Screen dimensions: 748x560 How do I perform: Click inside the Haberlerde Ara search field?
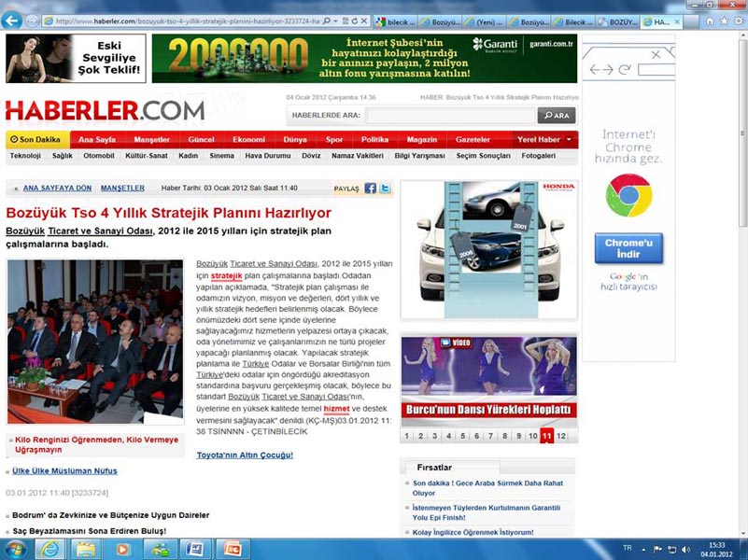pos(450,116)
